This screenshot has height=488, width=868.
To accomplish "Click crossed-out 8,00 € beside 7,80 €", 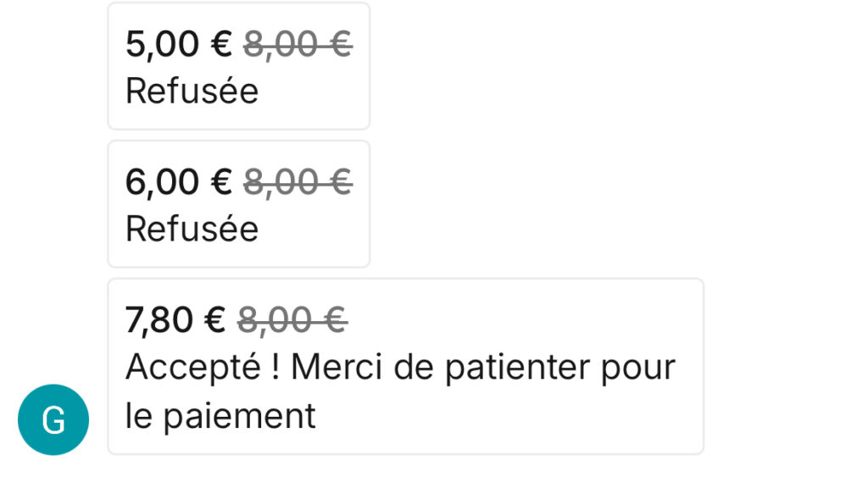I will click(292, 320).
